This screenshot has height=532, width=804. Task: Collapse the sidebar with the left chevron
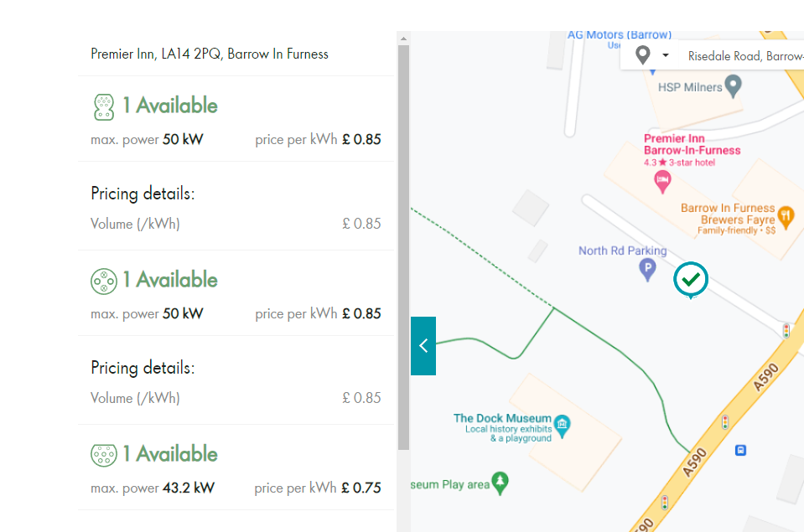click(x=423, y=345)
